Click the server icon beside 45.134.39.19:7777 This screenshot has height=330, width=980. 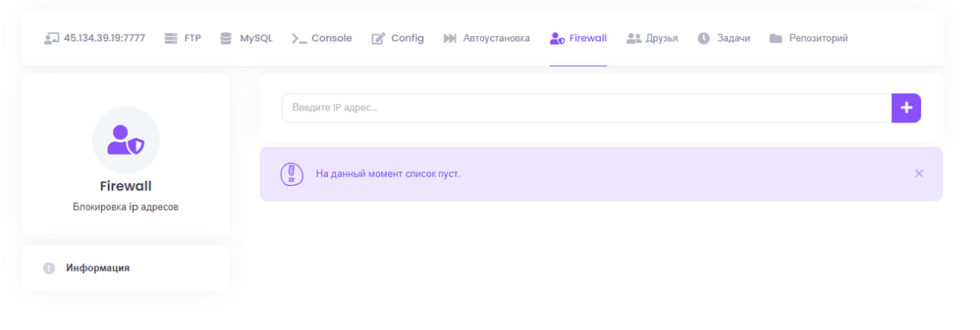(x=51, y=38)
